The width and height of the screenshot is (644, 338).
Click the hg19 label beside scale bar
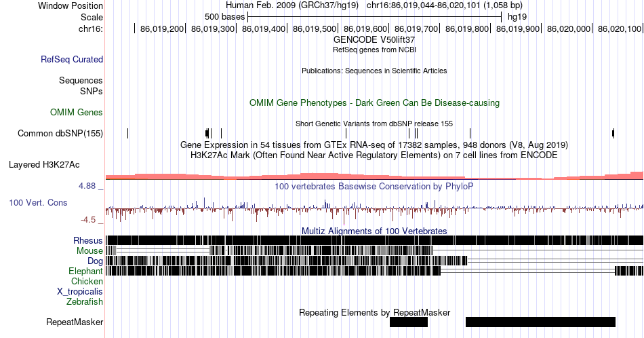[517, 17]
